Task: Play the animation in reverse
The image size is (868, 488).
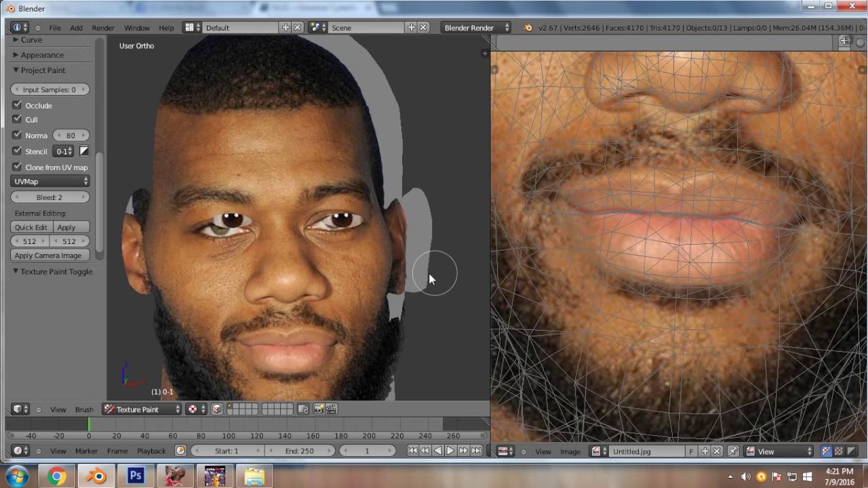Action: (437, 451)
